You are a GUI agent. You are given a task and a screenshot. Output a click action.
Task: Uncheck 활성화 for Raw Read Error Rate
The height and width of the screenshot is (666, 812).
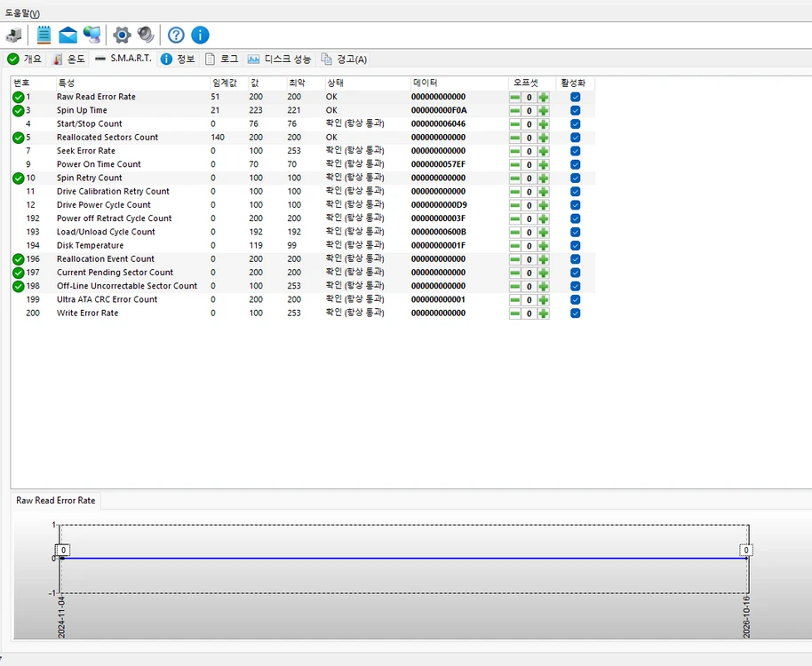576,97
